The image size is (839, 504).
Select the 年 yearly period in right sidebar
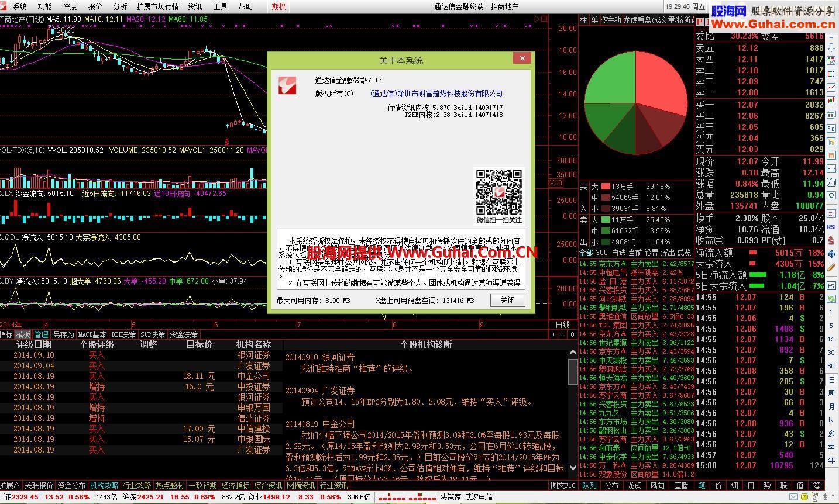click(831, 460)
